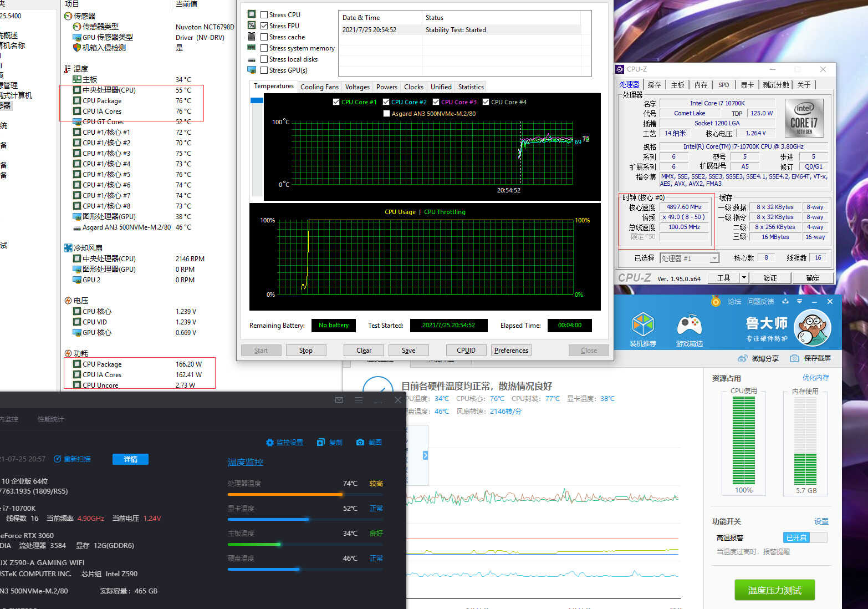Click the Stress GPU(s) monitor icon
Screen dimensions: 868x609
click(x=252, y=70)
